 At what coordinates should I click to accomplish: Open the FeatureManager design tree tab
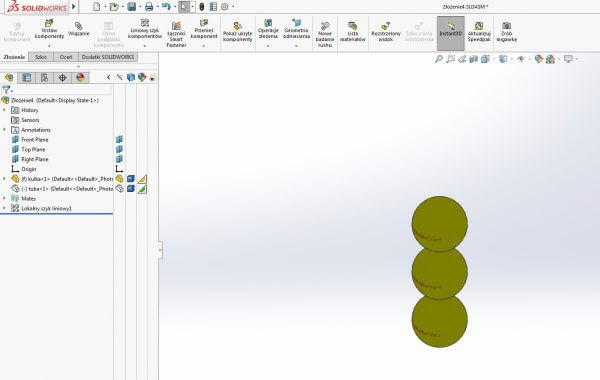[9, 78]
